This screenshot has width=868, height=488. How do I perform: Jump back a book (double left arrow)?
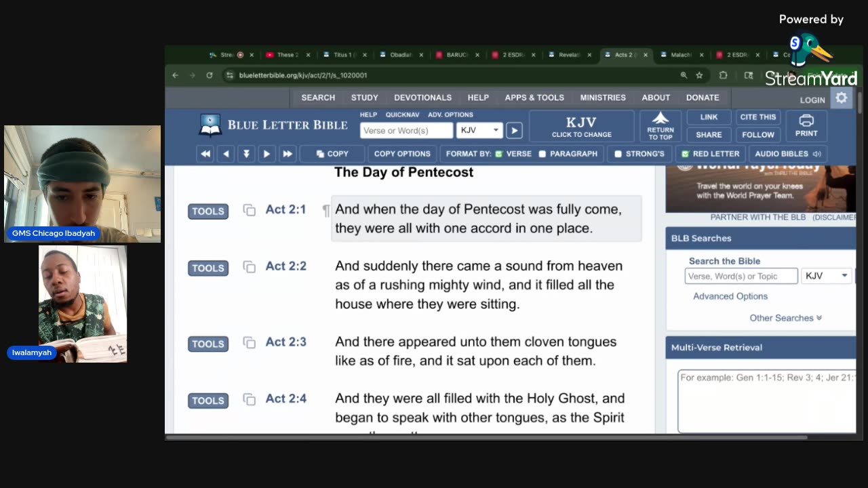205,154
